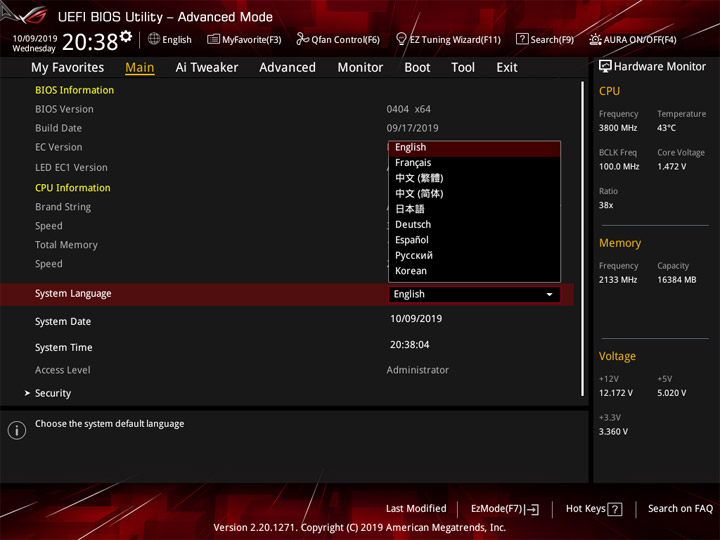Click the Hot Keys question-mark icon
Viewport: 720px width, 540px height.
615,509
